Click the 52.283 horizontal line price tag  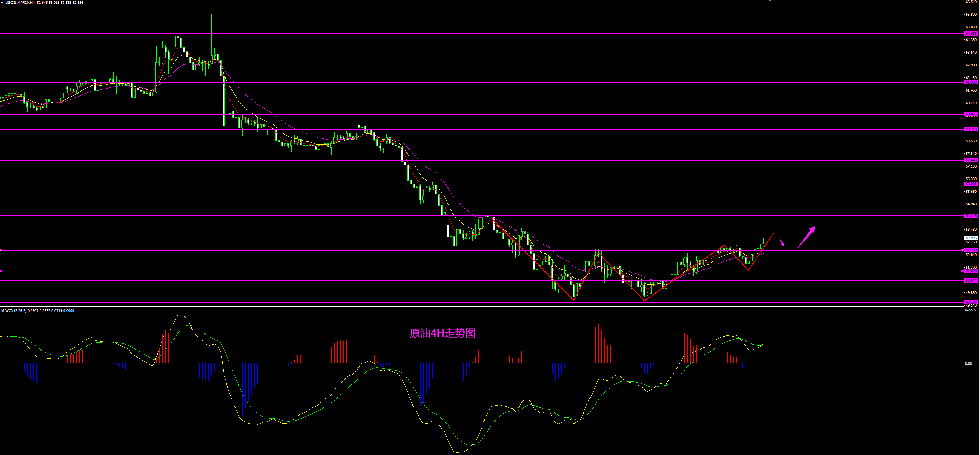pos(971,250)
